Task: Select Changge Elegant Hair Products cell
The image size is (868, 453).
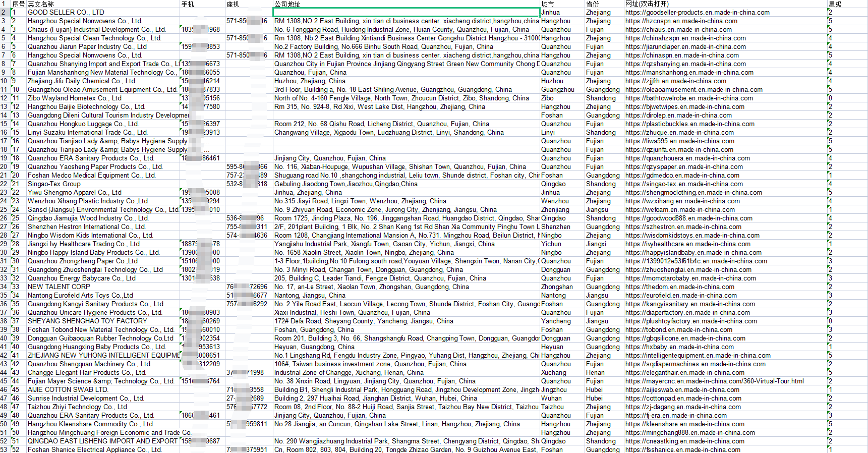Action: (103, 372)
